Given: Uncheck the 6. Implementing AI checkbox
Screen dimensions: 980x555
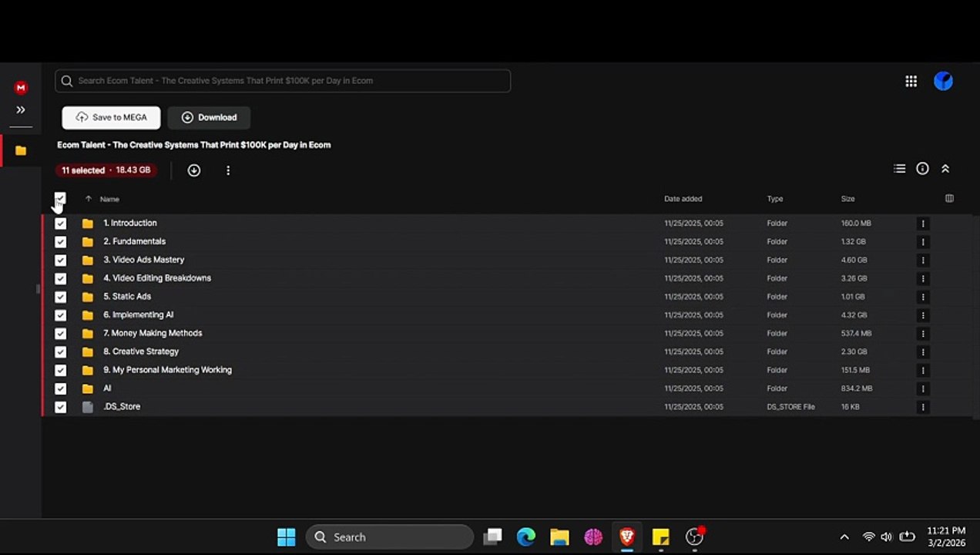Looking at the screenshot, I should pos(60,315).
